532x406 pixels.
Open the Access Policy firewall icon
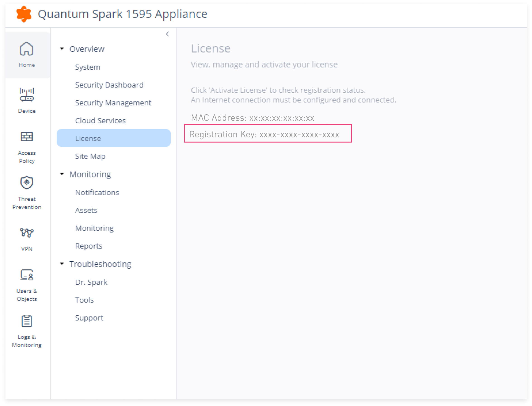27,137
